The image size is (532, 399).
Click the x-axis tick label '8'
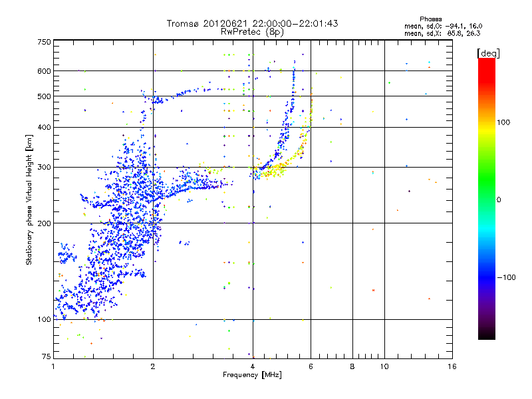pyautogui.click(x=352, y=366)
